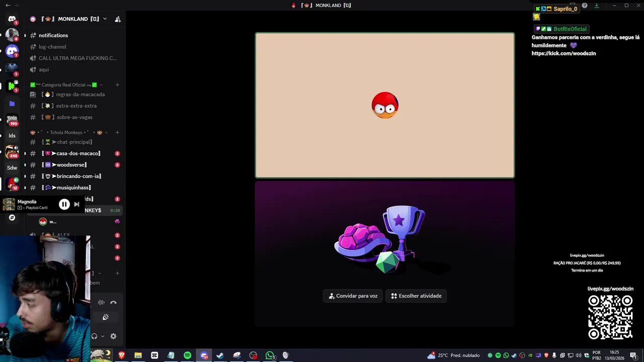Viewport: 644px width, 362px height.
Task: Open the musiquinhass channel
Action: pos(73,188)
